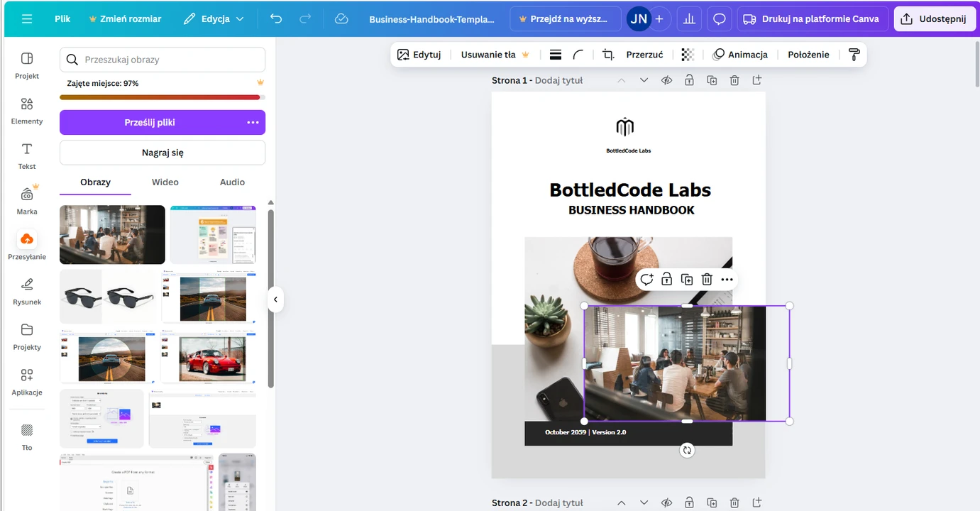Open the line weight border style icon
This screenshot has height=511, width=980.
coord(556,55)
